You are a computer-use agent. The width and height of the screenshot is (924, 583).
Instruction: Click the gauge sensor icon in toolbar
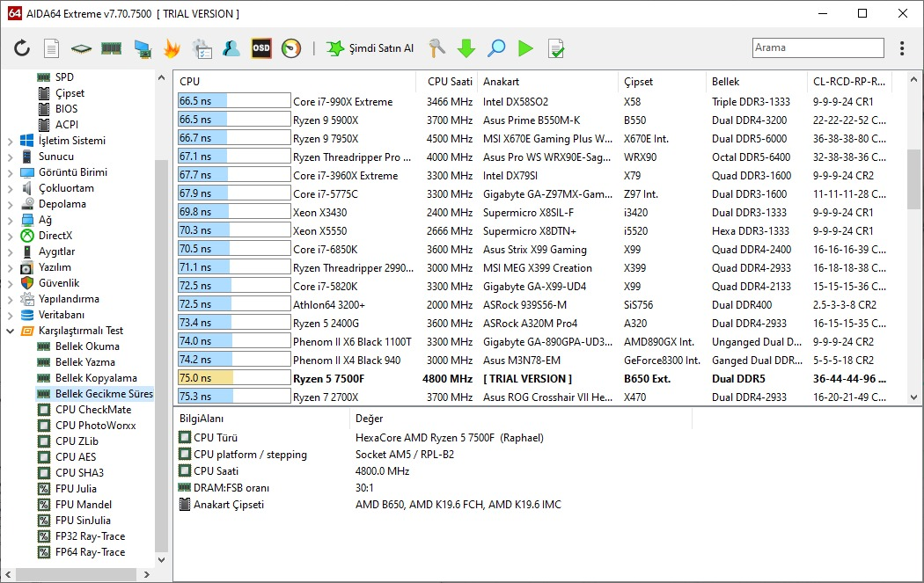point(291,48)
